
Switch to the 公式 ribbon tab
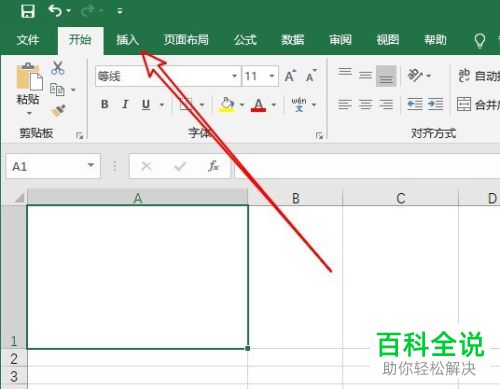click(245, 40)
